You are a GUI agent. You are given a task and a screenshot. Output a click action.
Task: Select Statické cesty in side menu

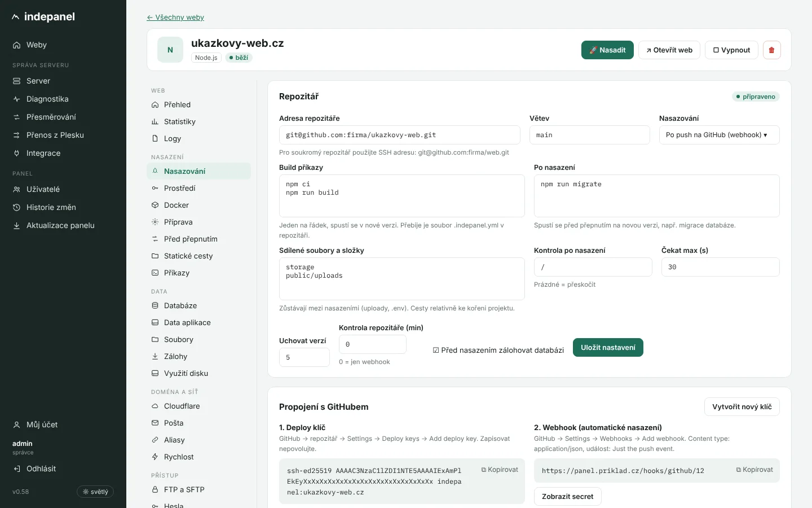(x=198, y=256)
